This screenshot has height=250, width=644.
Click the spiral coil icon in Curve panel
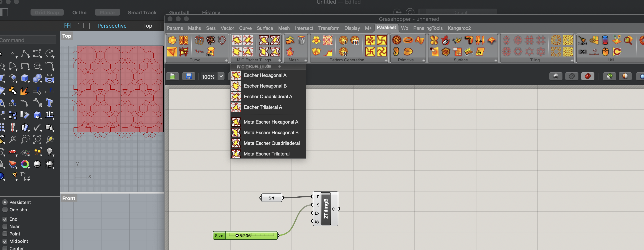tap(199, 40)
